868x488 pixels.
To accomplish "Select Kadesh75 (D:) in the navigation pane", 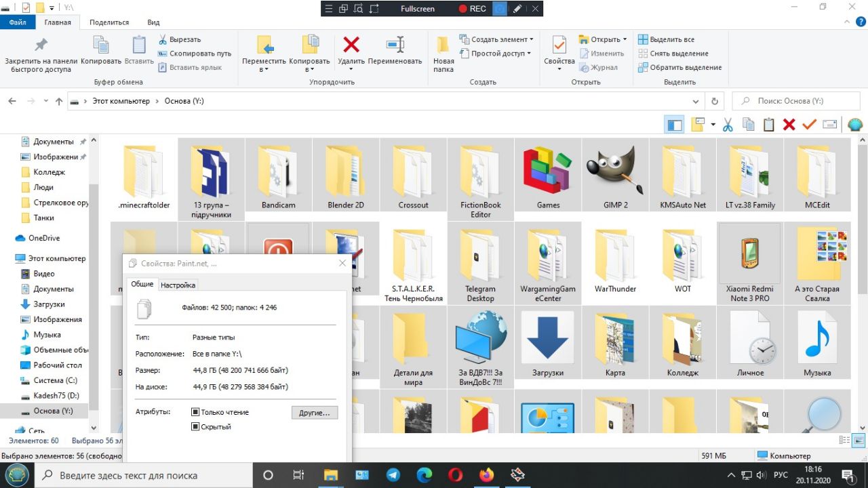I will click(x=56, y=396).
